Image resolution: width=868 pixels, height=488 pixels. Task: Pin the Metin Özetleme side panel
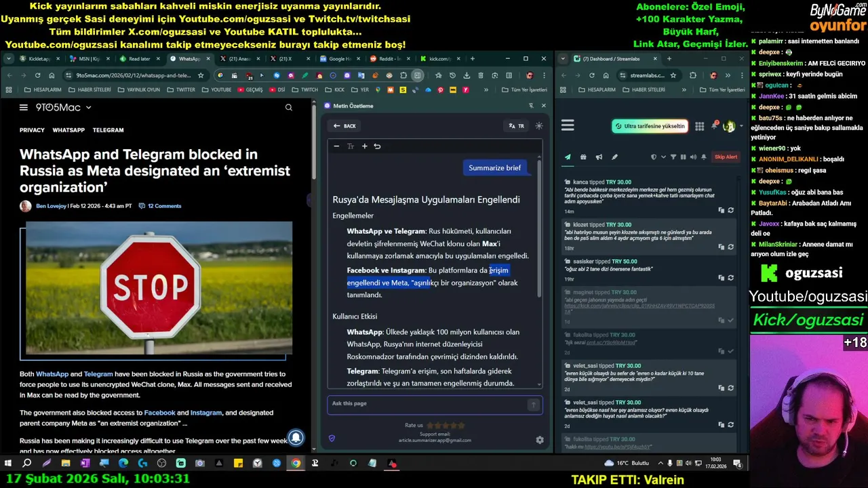(x=531, y=106)
